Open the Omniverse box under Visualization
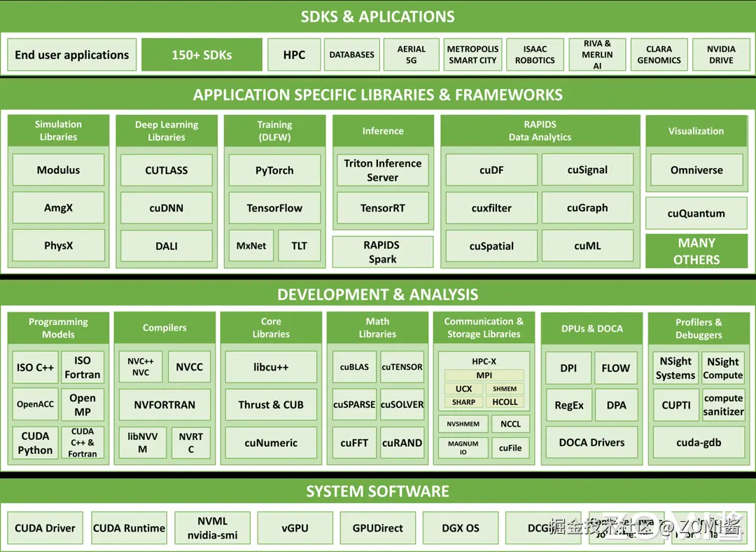 [696, 170]
